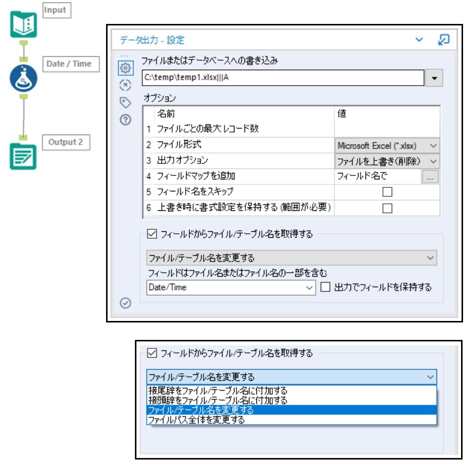This screenshot has width=476, height=465.
Task: Collapse the データ出力 panel chevron
Action: point(419,39)
